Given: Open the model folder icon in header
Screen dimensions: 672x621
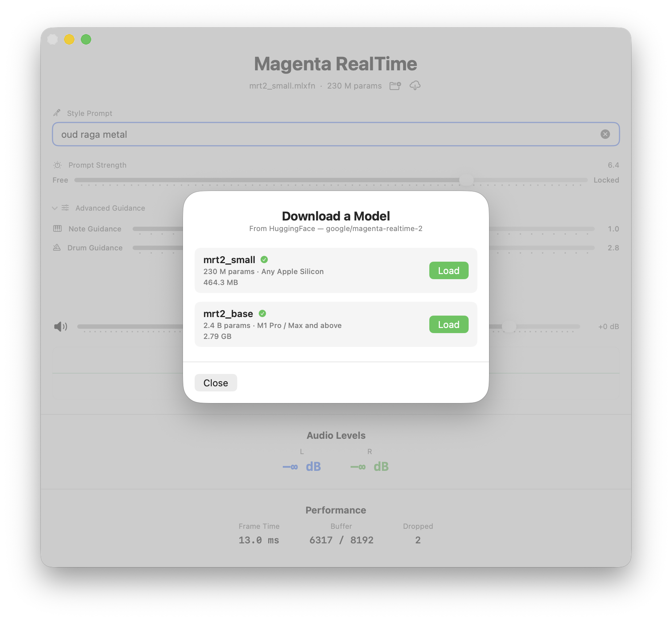Looking at the screenshot, I should tap(395, 86).
